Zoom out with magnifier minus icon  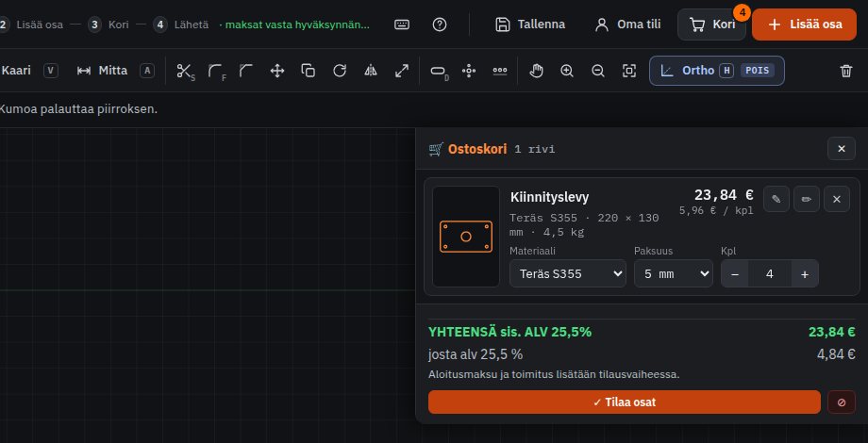tap(598, 71)
